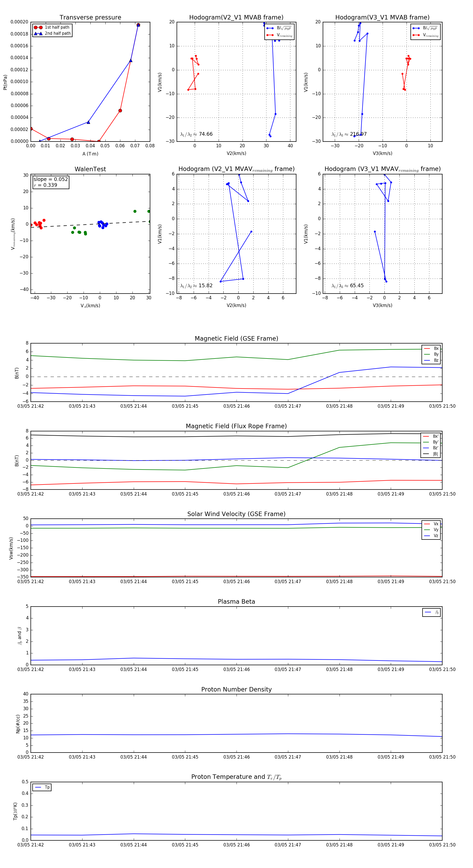This screenshot has height=868, width=473.
Task: Click the '2nd half path' legend entry
Action: pyautogui.click(x=52, y=33)
